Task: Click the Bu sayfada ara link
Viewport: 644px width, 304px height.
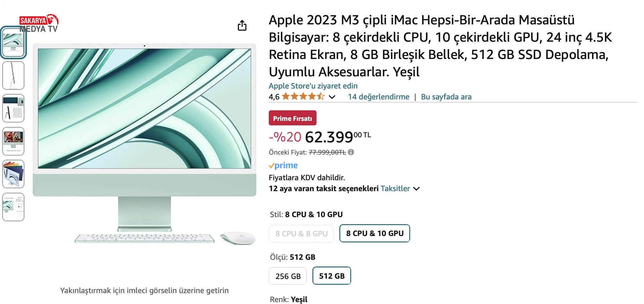Action: tap(446, 97)
